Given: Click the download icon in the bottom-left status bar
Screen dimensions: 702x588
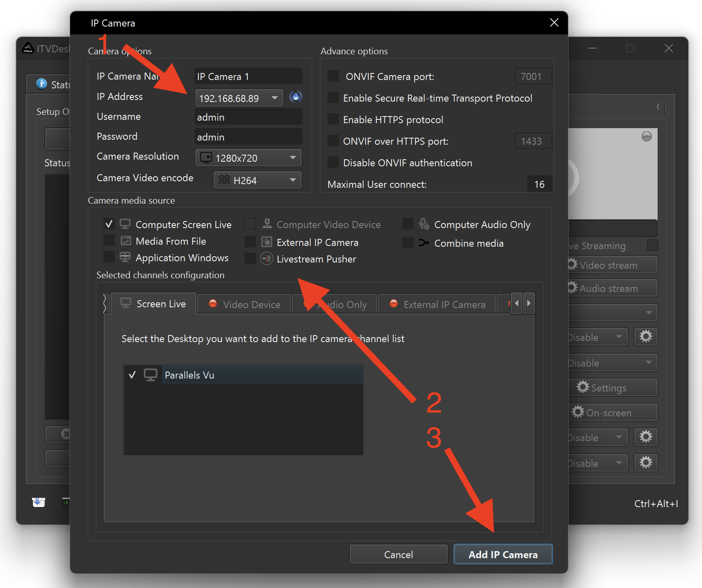Looking at the screenshot, I should [39, 502].
